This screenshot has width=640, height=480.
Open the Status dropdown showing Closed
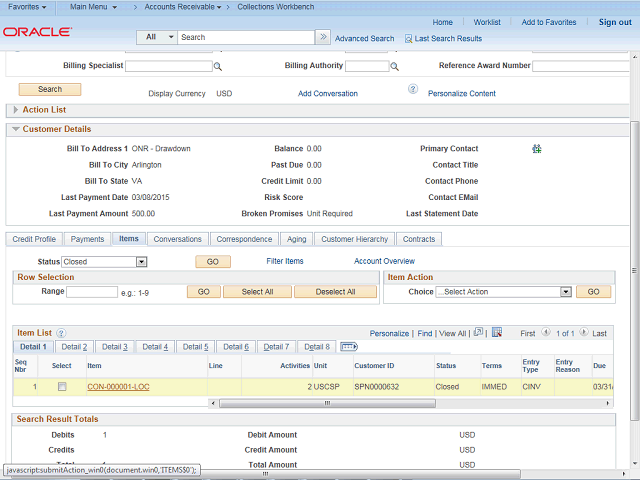click(x=141, y=262)
